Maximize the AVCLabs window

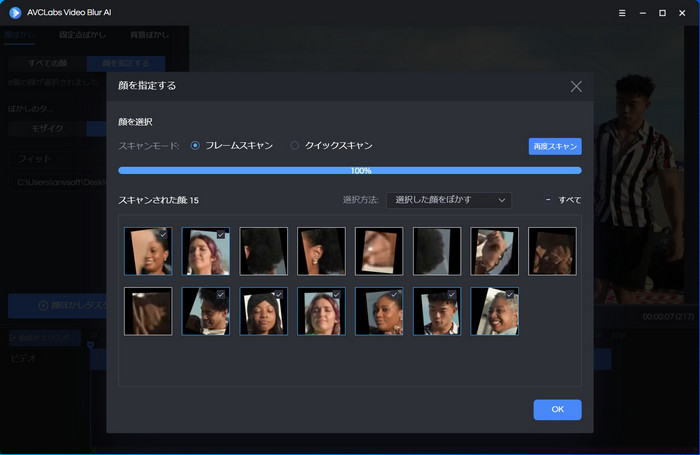coord(662,13)
